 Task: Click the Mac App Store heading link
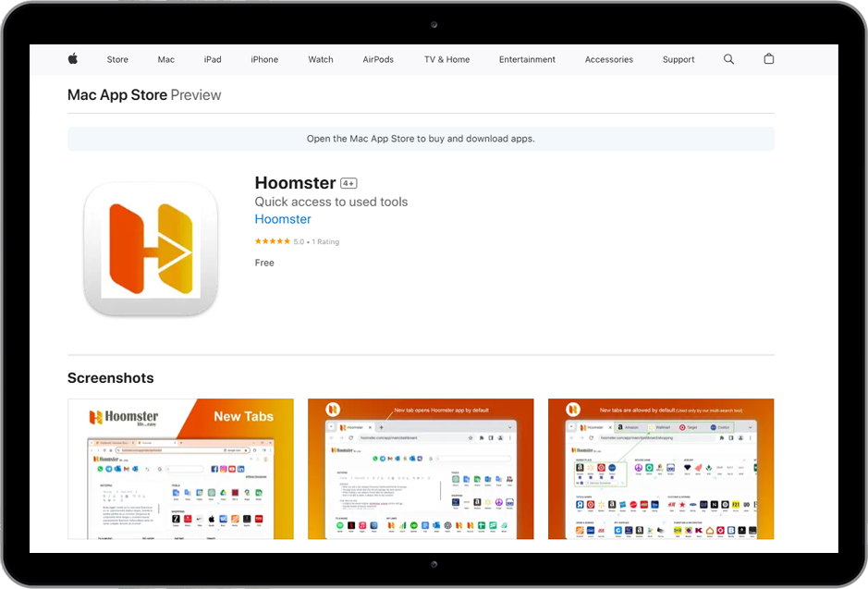pyautogui.click(x=117, y=95)
